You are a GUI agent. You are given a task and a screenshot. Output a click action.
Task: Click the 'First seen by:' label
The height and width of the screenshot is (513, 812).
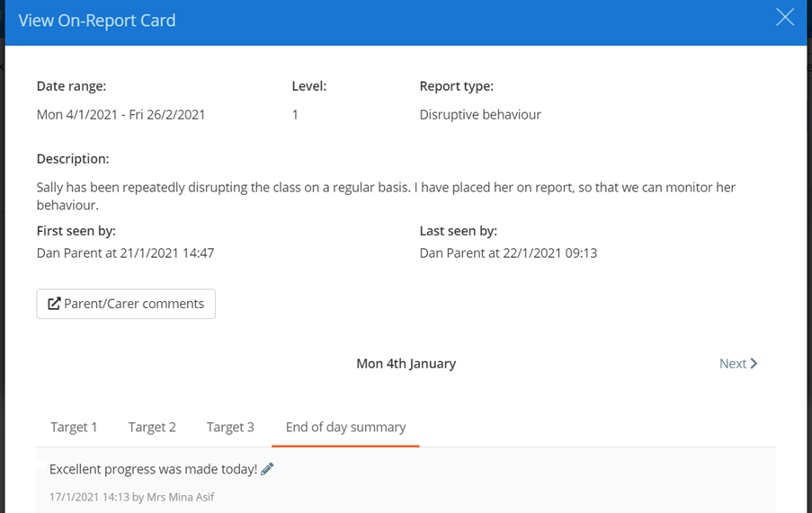76,231
